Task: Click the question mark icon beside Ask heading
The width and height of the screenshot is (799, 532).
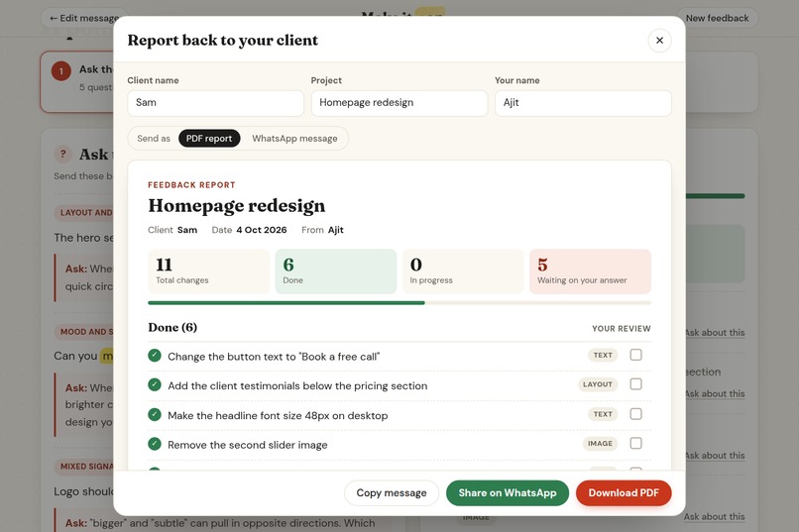Action: click(x=63, y=154)
